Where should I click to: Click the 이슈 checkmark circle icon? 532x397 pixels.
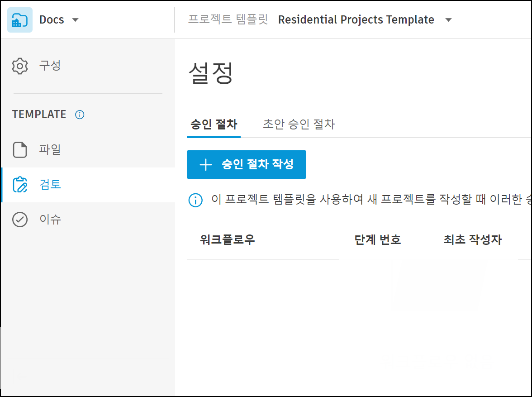(20, 220)
